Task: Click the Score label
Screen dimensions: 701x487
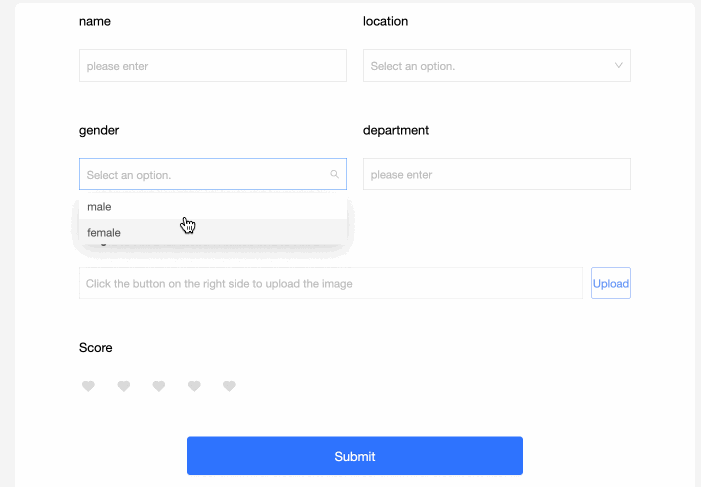Action: 96,348
